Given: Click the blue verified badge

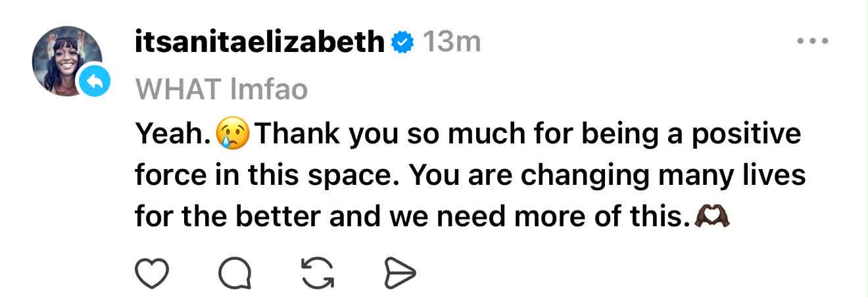Looking at the screenshot, I should (402, 43).
